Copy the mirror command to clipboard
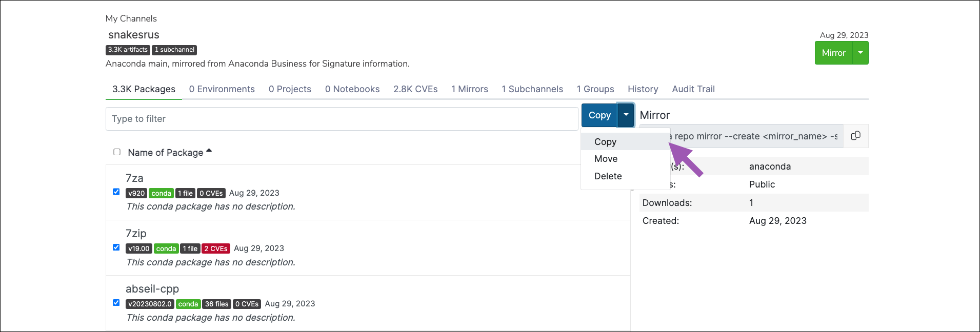Screen dimensions: 980x332 (x=855, y=136)
